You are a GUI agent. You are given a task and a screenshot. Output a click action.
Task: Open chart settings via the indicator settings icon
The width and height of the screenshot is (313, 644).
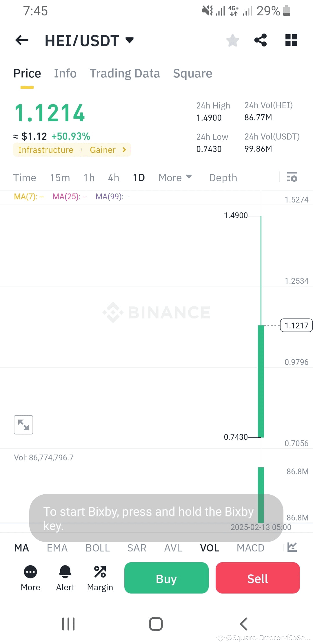[x=292, y=177]
